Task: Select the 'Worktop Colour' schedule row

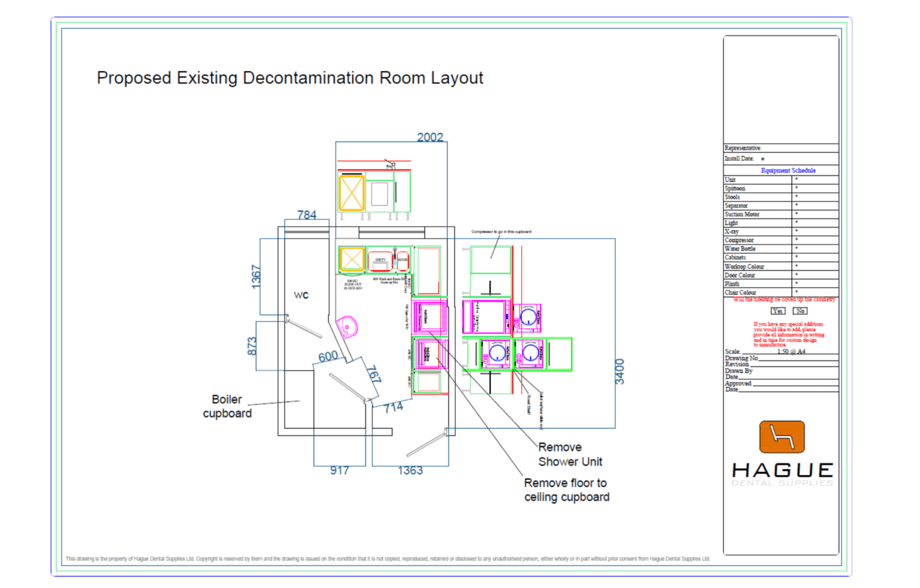Action: [781, 266]
